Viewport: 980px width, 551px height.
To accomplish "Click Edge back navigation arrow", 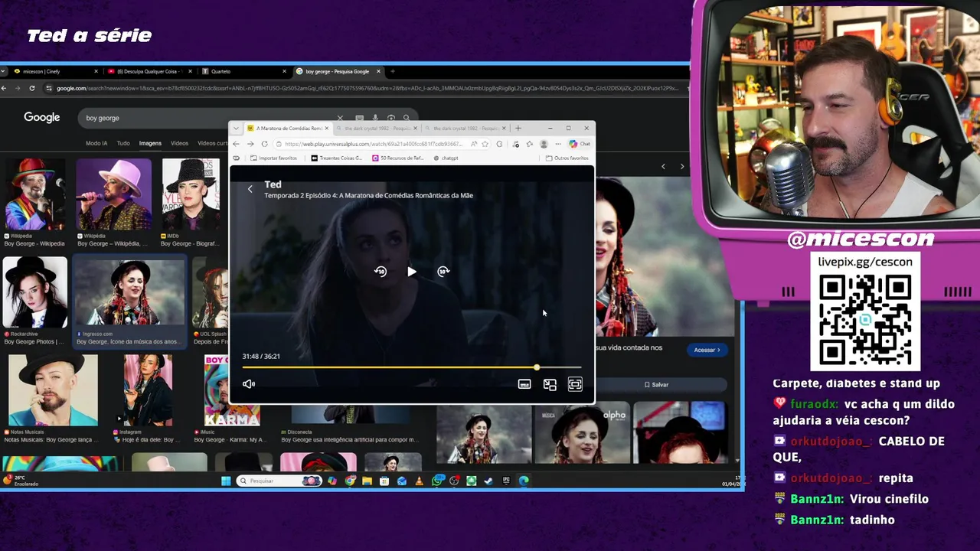I will (236, 144).
